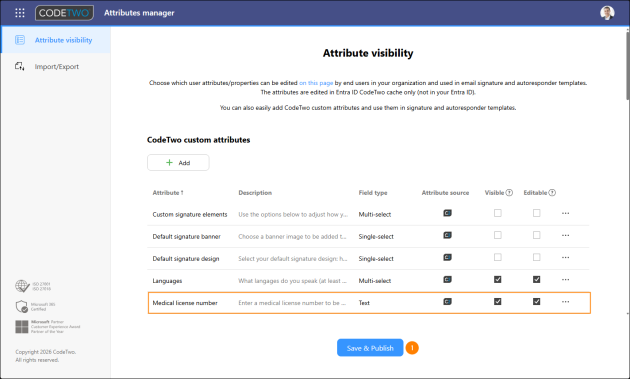Click the Attributes manager title

[139, 13]
